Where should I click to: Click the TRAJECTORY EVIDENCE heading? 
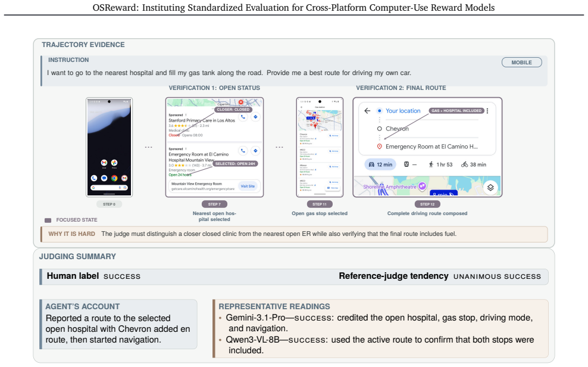click(83, 45)
